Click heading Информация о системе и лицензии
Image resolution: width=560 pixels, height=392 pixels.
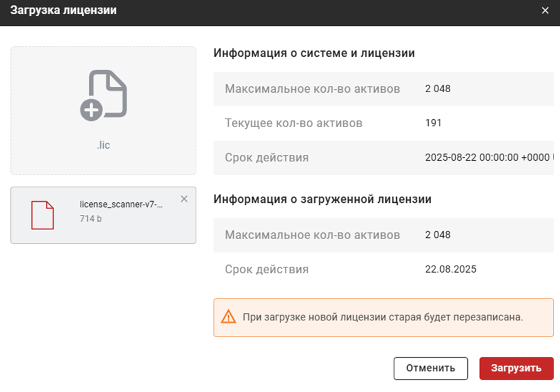pos(314,53)
